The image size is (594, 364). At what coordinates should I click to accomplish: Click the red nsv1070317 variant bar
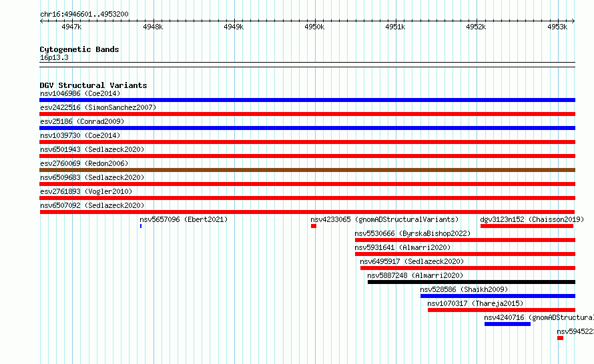click(x=502, y=310)
